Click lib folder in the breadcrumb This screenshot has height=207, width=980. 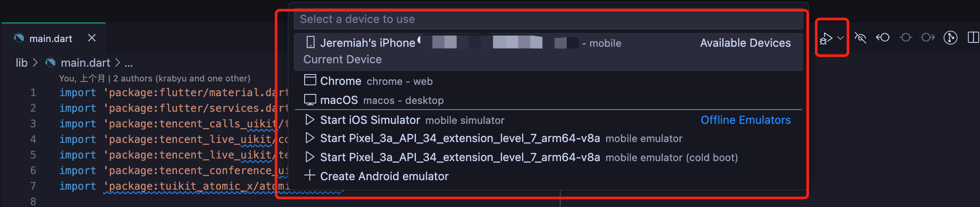[21, 63]
